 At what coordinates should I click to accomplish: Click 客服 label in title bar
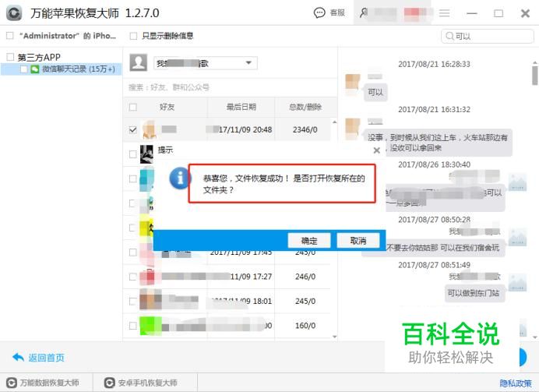coord(337,13)
